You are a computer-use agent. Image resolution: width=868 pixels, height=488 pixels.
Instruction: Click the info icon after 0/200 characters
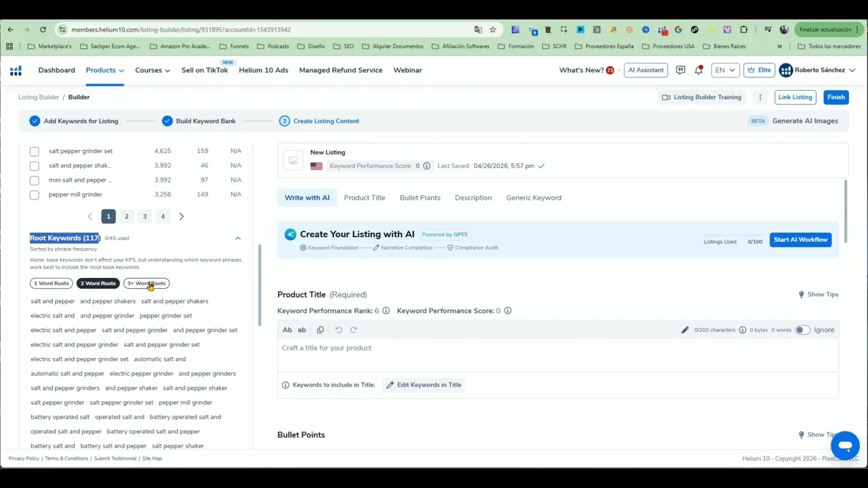point(743,330)
